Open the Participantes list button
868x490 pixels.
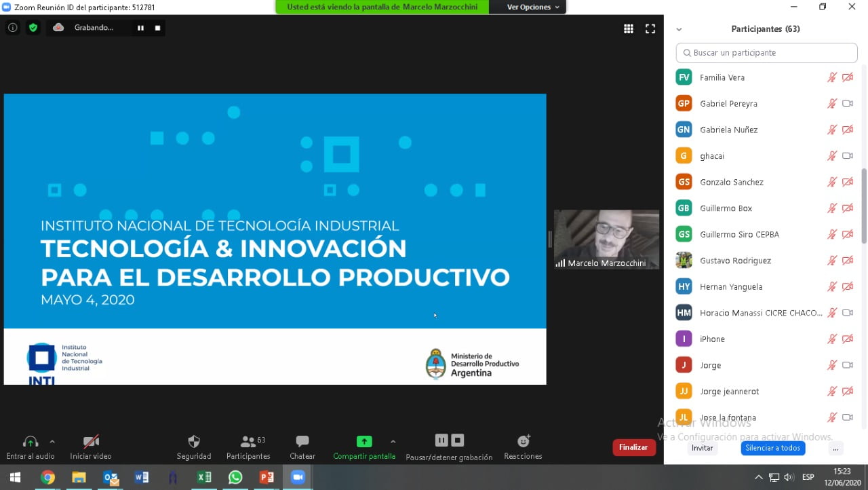[x=248, y=442]
